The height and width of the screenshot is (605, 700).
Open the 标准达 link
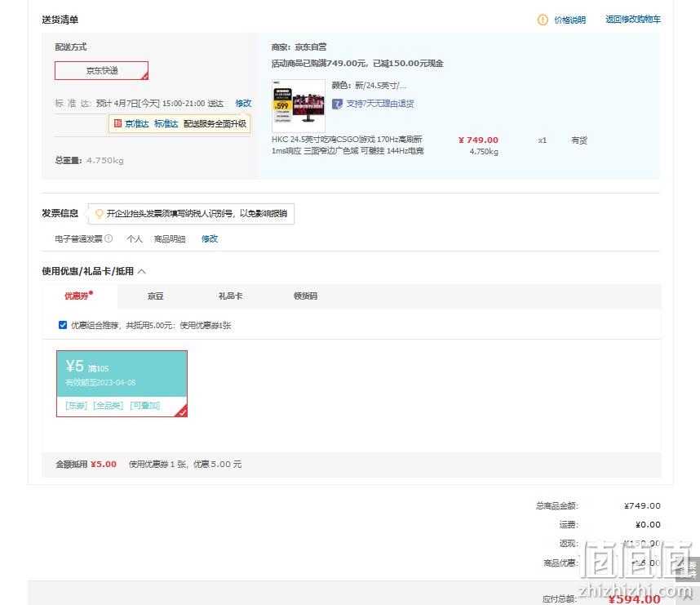click(166, 124)
